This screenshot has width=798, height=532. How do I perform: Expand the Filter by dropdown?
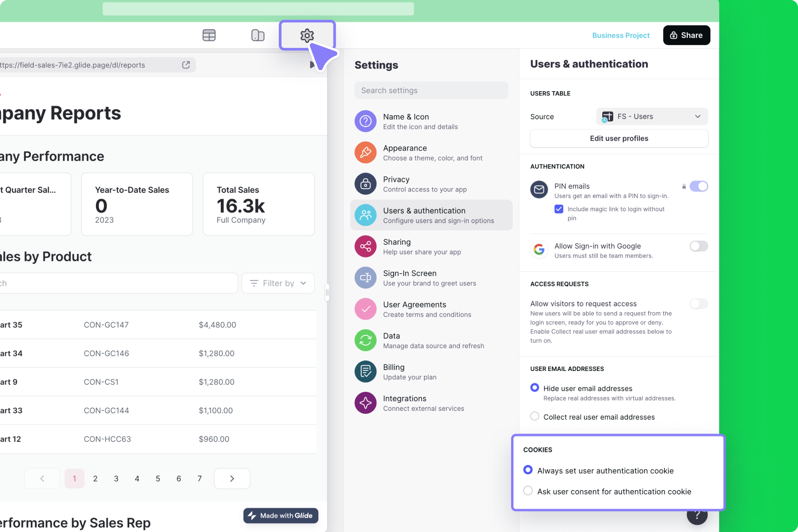click(278, 283)
